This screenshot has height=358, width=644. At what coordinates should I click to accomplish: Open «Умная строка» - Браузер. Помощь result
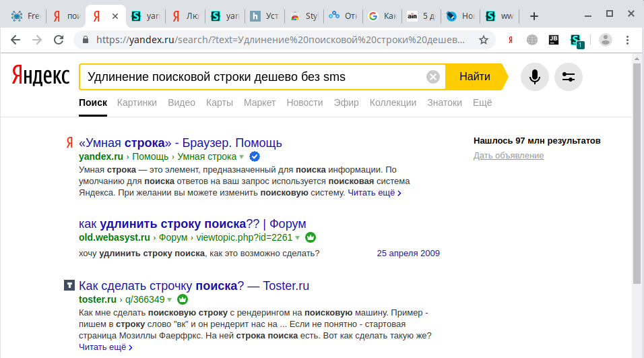point(181,143)
